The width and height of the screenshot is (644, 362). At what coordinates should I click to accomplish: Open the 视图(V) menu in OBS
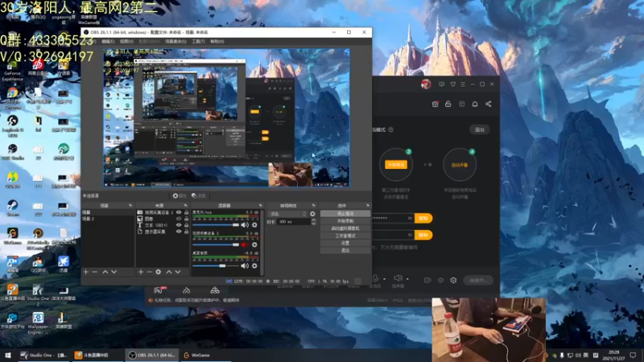point(126,42)
